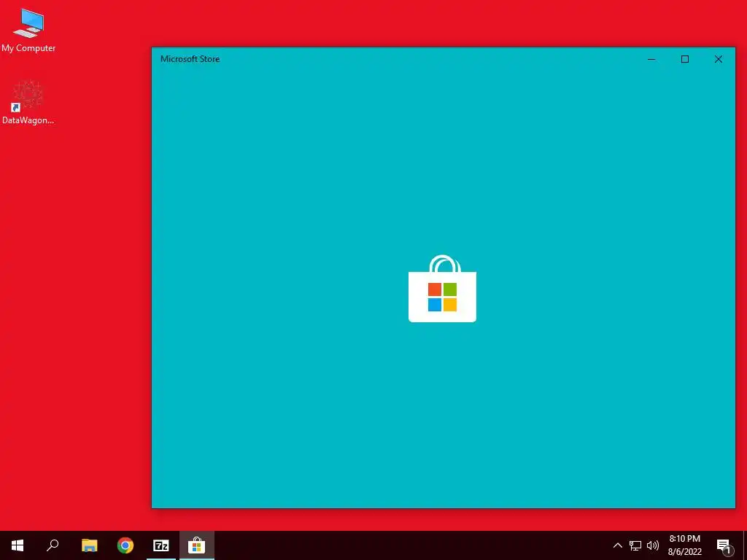This screenshot has height=560, width=747.
Task: Launch File Explorer from taskbar
Action: pyautogui.click(x=89, y=545)
